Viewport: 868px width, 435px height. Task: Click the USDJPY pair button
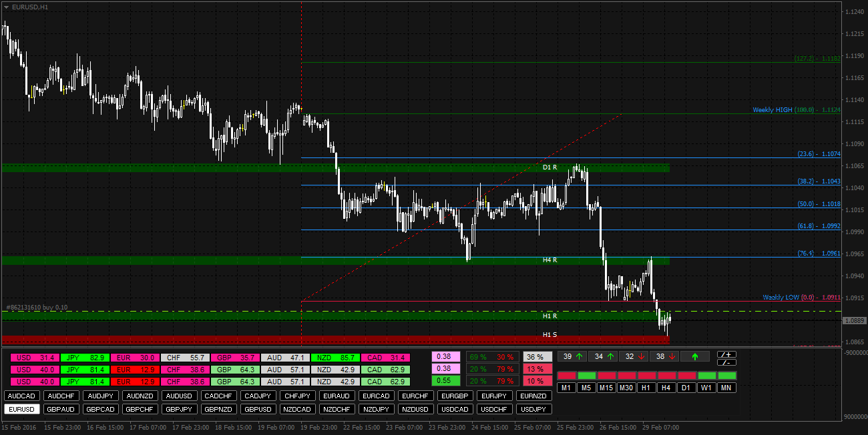click(x=534, y=409)
